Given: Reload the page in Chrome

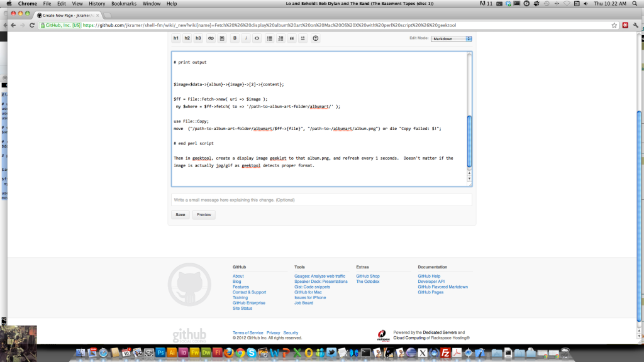Looking at the screenshot, I should click(32, 25).
